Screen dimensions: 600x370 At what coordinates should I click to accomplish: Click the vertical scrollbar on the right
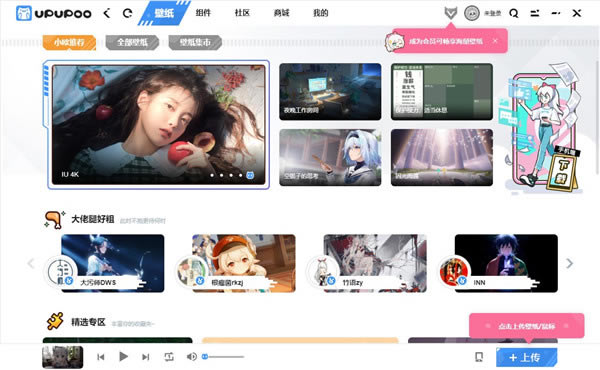[x=597, y=117]
